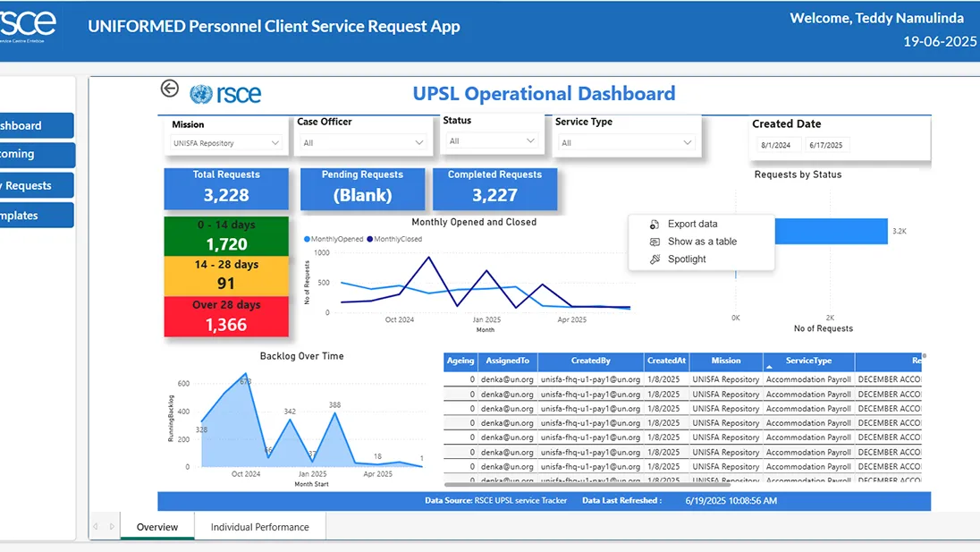Click the Show as a table icon

pyautogui.click(x=655, y=242)
